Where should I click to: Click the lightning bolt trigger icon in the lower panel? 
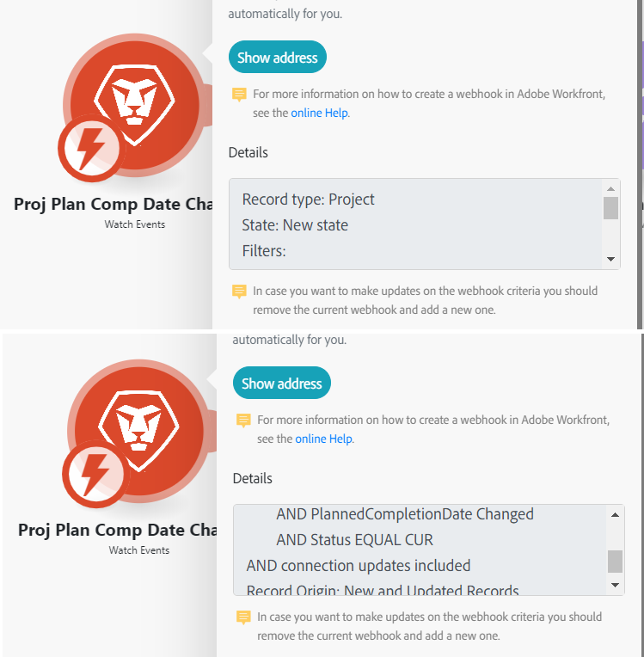(95, 474)
